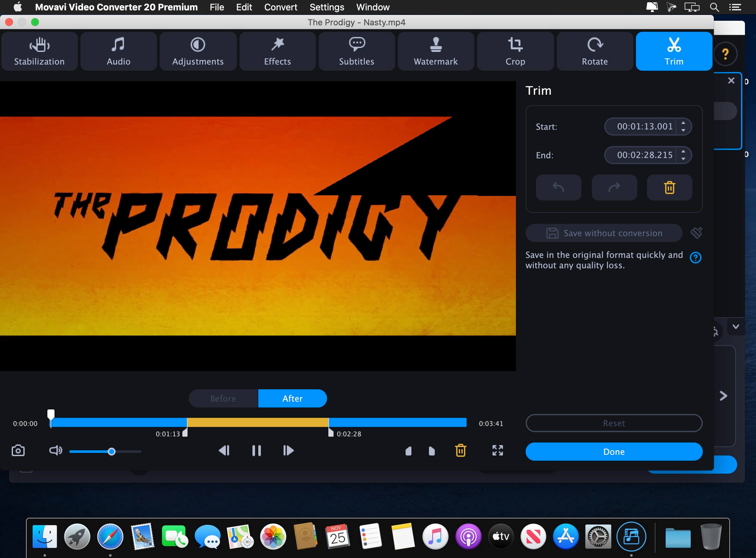Delete the selected trim segment
This screenshot has height=558, width=756.
tap(669, 187)
